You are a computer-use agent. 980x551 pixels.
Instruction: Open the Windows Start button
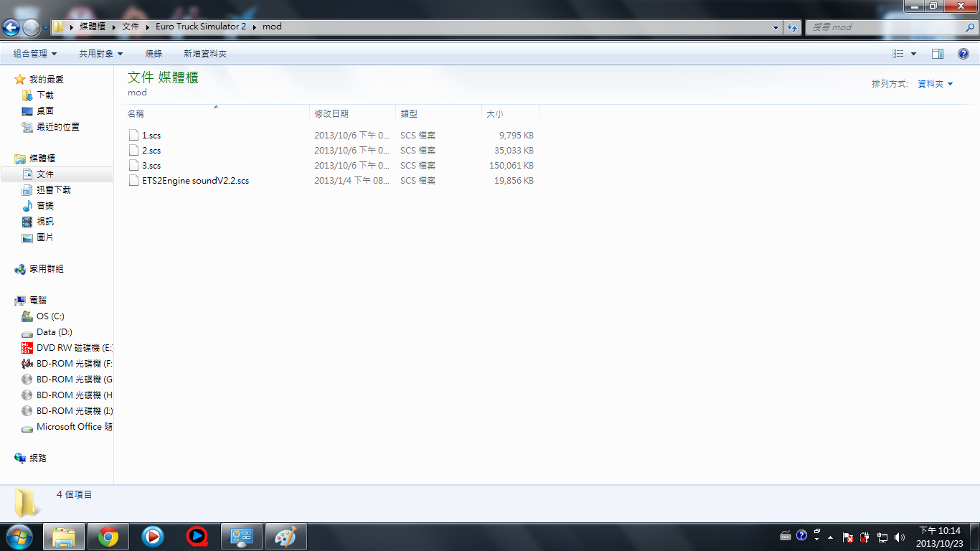click(19, 537)
